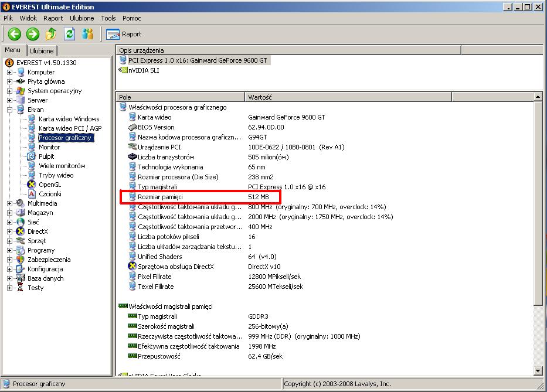This screenshot has width=547, height=392.
Task: Click the Zabezpieczenia shield icon
Action: coord(21,260)
